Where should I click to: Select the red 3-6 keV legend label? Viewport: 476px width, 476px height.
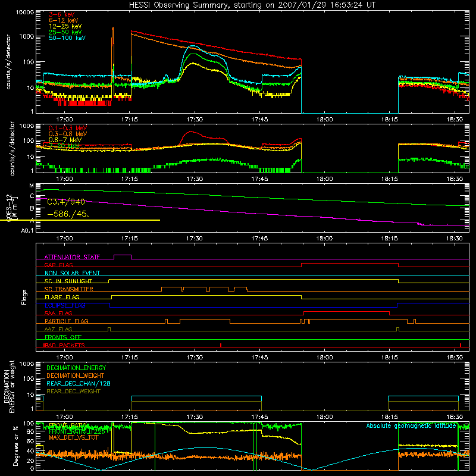click(x=61, y=14)
